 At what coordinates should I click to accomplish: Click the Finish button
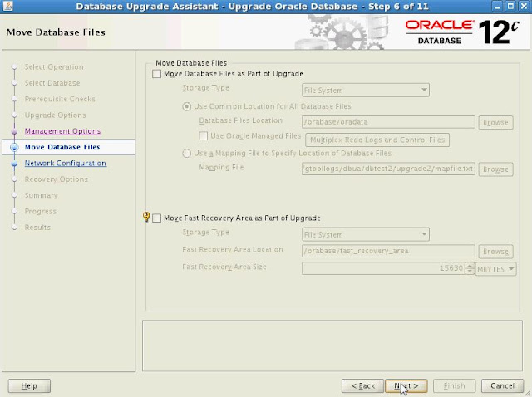[455, 386]
